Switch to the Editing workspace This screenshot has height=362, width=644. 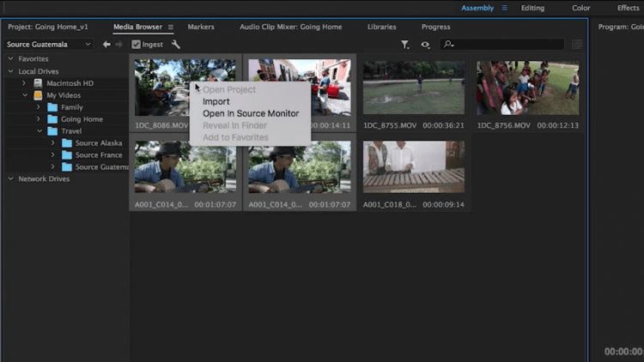coord(532,9)
